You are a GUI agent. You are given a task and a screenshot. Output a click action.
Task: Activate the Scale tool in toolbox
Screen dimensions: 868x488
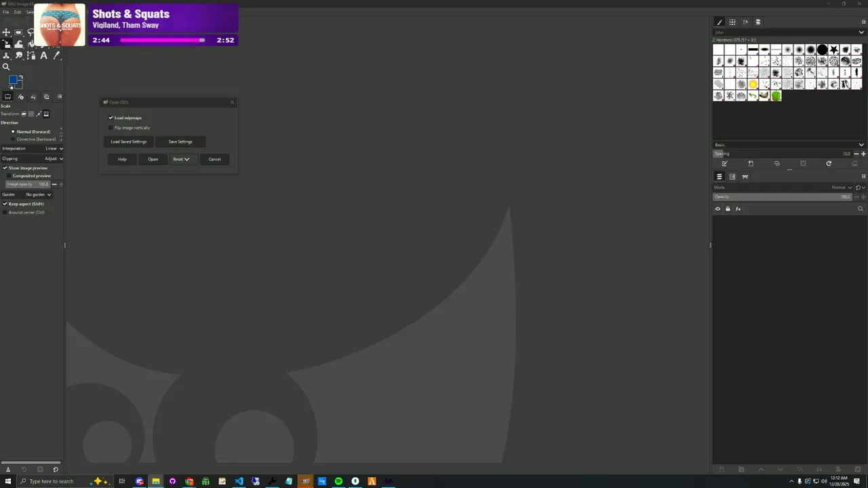coord(6,44)
